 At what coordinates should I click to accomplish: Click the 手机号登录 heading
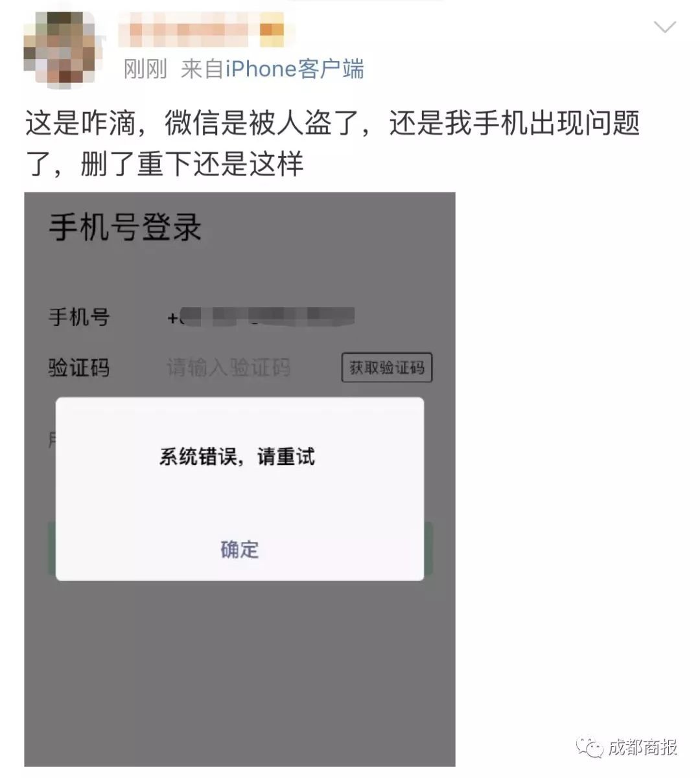[x=125, y=227]
